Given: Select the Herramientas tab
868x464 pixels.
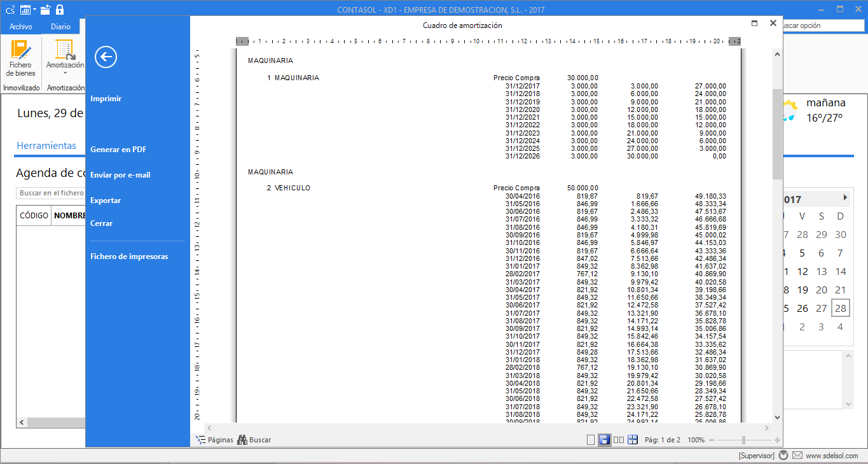Looking at the screenshot, I should tap(46, 146).
